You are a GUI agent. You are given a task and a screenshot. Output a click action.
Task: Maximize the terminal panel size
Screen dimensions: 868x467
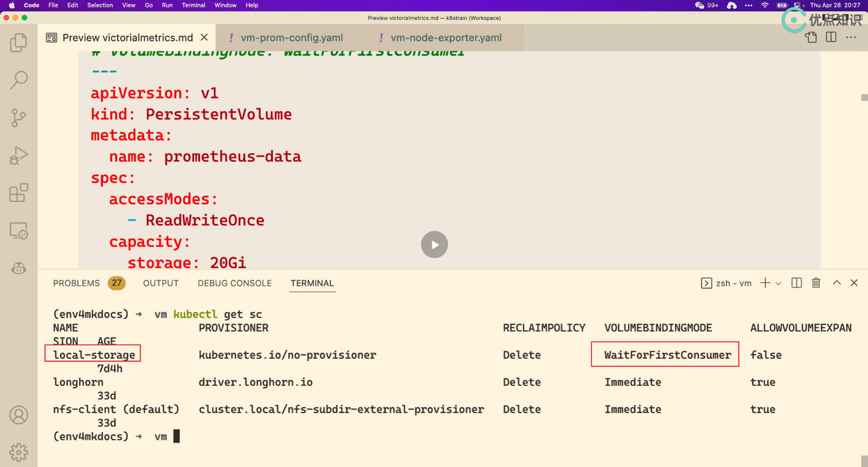[x=837, y=283]
